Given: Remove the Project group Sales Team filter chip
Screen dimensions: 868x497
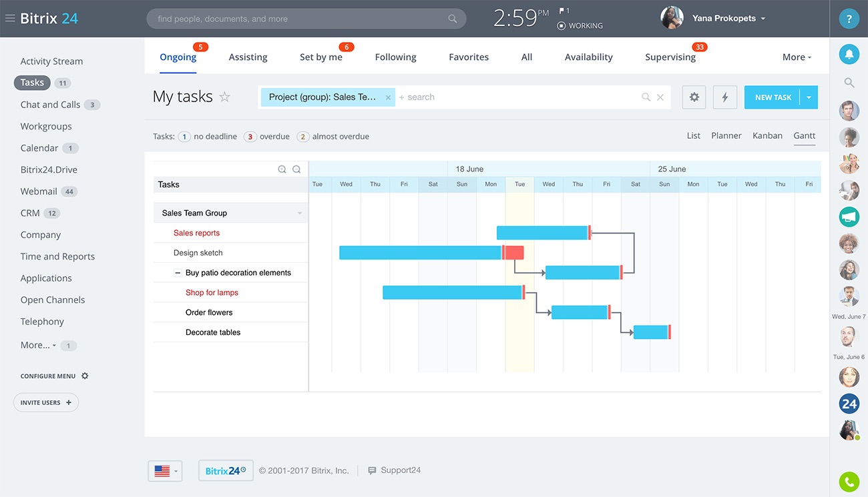Looking at the screenshot, I should point(388,97).
